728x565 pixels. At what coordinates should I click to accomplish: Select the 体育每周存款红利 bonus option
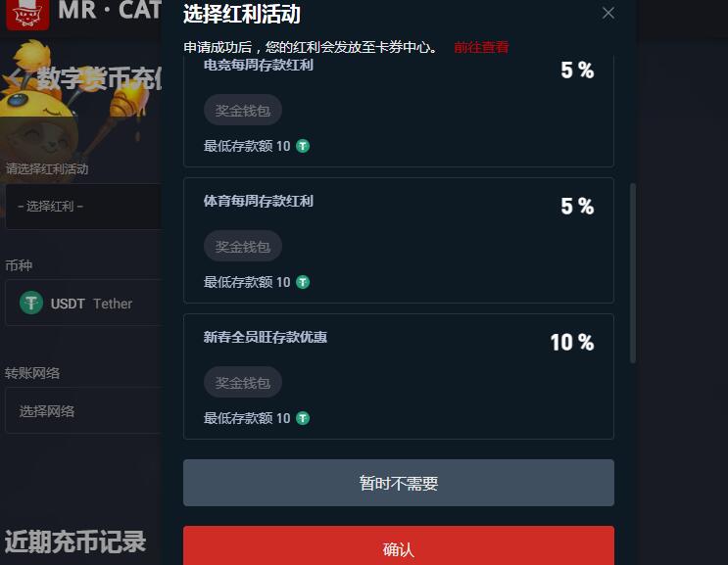[399, 240]
